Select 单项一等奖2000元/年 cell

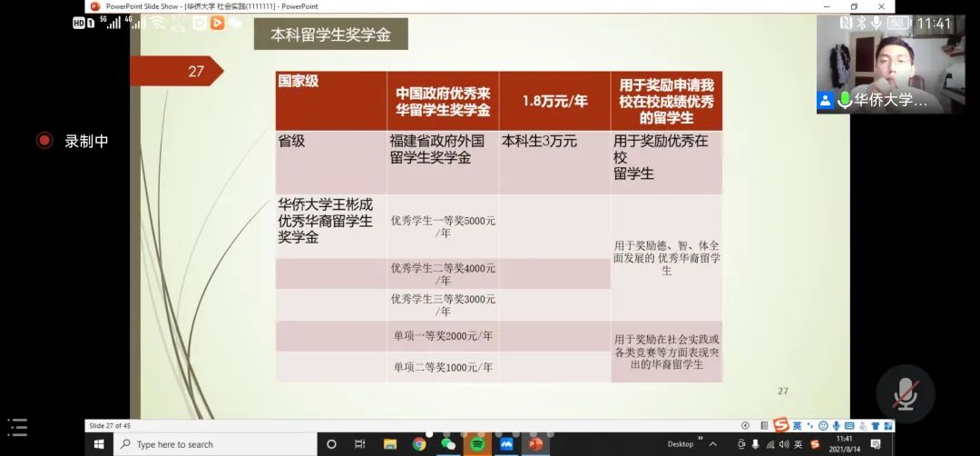443,336
